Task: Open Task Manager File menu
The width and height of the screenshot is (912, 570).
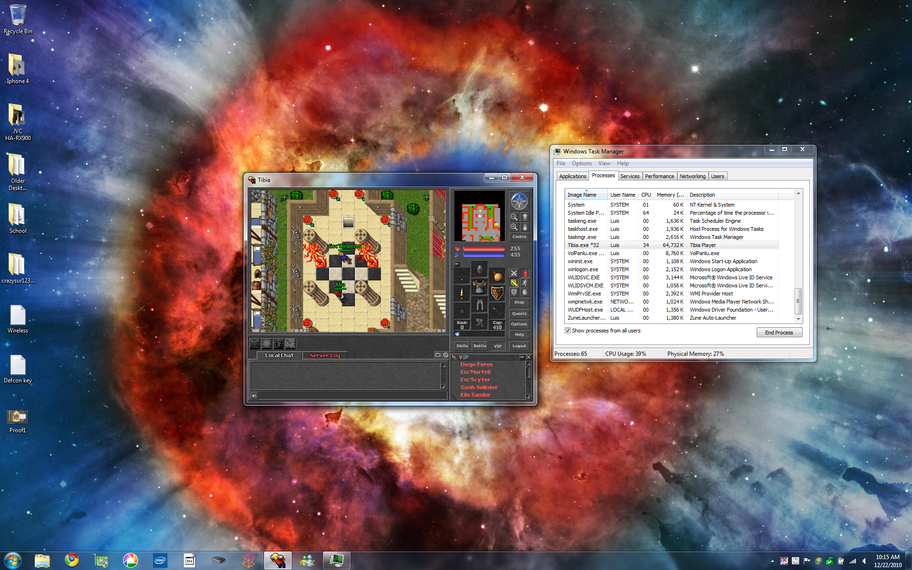Action: (x=561, y=163)
